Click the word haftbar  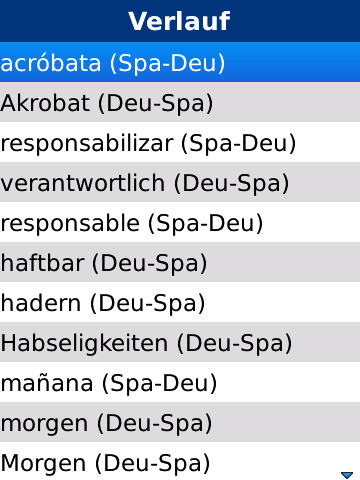(43, 263)
